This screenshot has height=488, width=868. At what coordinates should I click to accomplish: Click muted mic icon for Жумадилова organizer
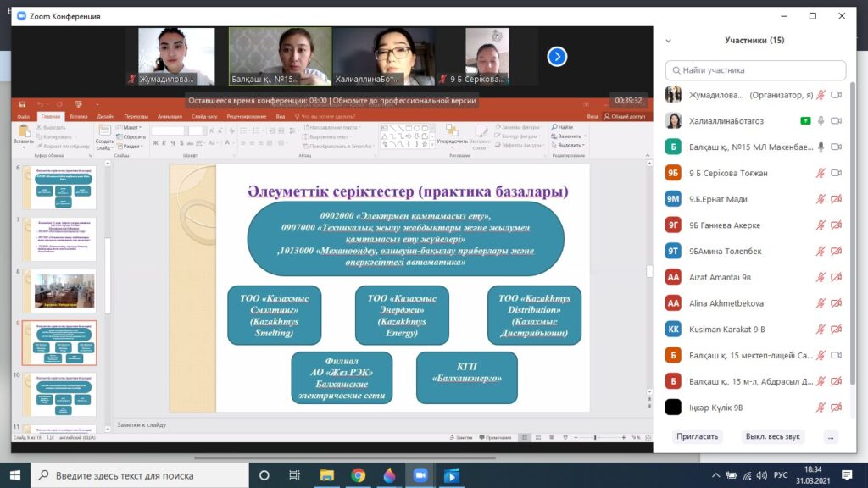pyautogui.click(x=821, y=95)
